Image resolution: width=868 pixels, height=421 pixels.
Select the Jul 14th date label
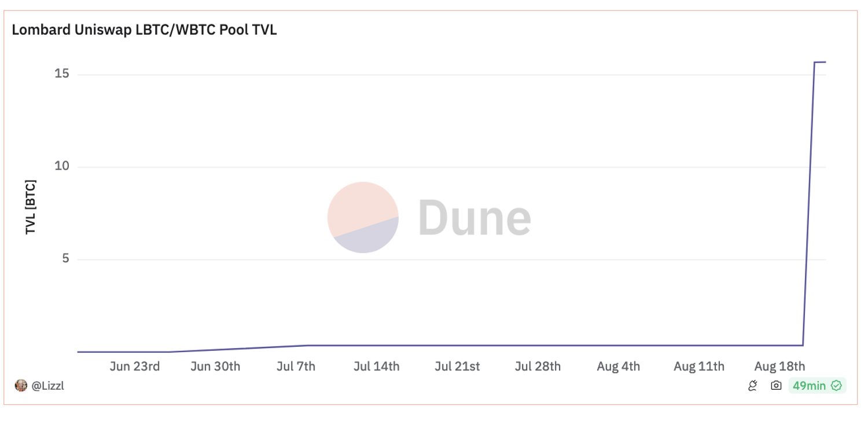[x=376, y=367]
